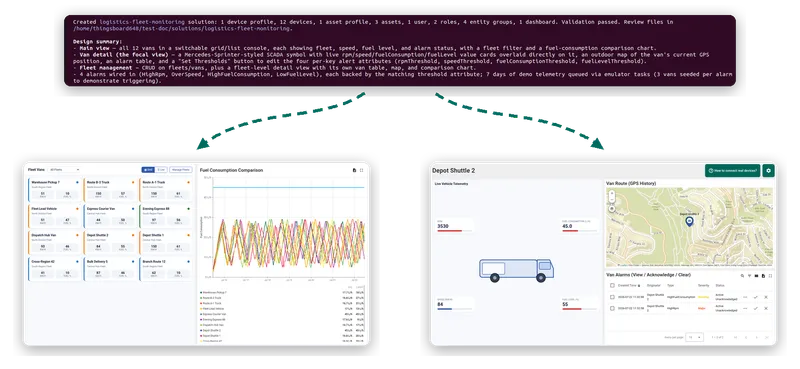Viewport: 800px width, 369px height.
Task: Expand the Van Alarms widget to fullscreen
Action: (770, 276)
